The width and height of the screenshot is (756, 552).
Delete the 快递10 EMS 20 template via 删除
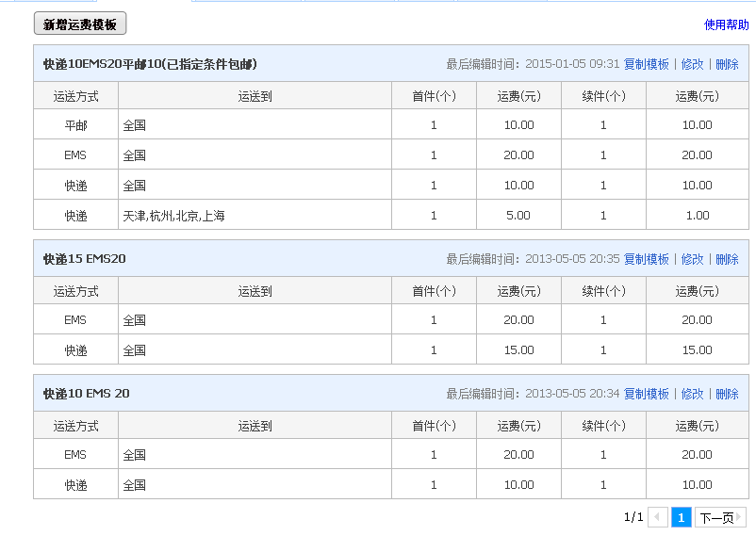[727, 394]
